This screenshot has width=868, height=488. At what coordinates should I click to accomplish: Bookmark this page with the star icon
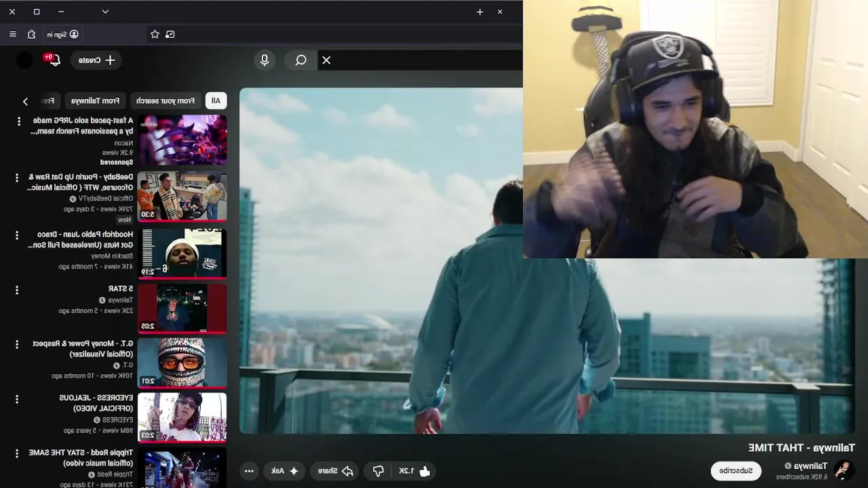tap(155, 34)
